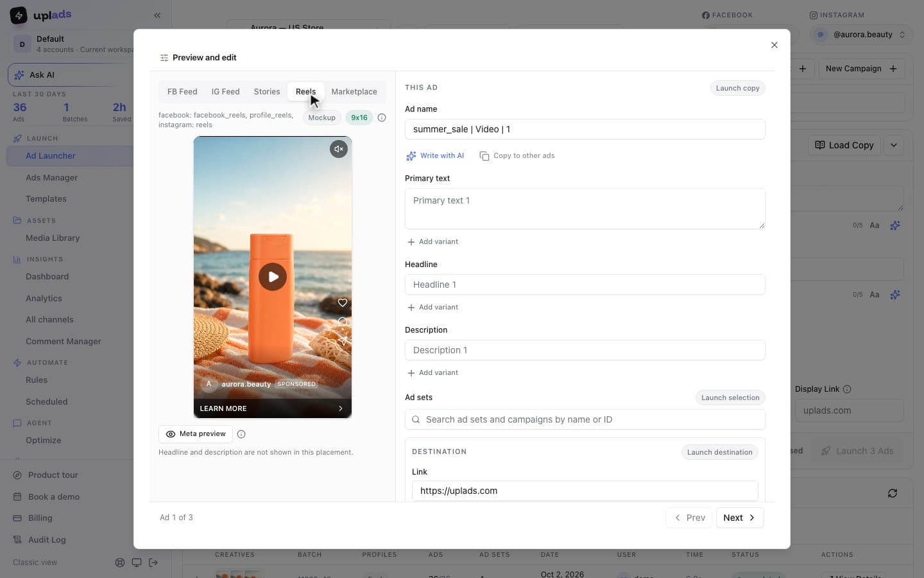This screenshot has width=924, height=578.
Task: Open the @aurora.beauty account selector
Action: click(862, 35)
